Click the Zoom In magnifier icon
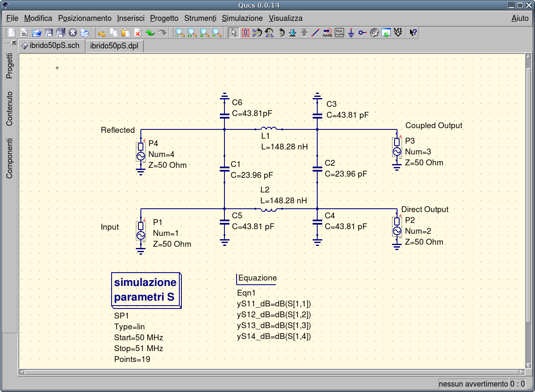This screenshot has width=535, height=392. (204, 33)
